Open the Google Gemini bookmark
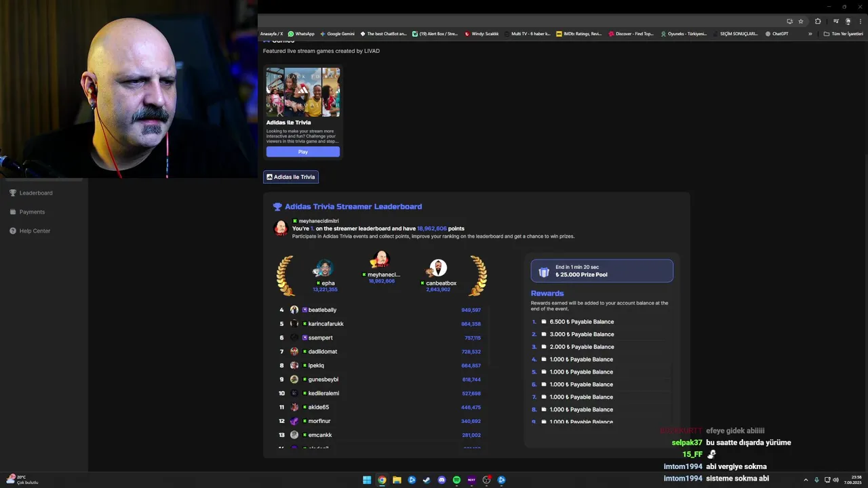The height and width of the screenshot is (488, 868). tap(337, 33)
